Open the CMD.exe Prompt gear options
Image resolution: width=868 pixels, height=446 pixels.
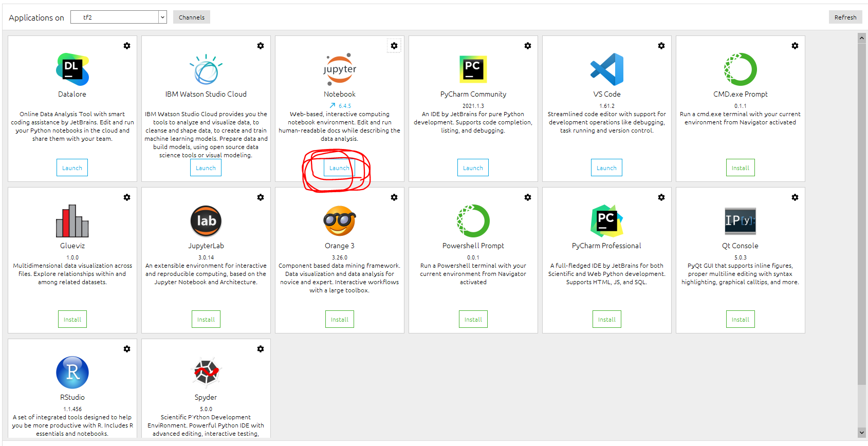[795, 46]
